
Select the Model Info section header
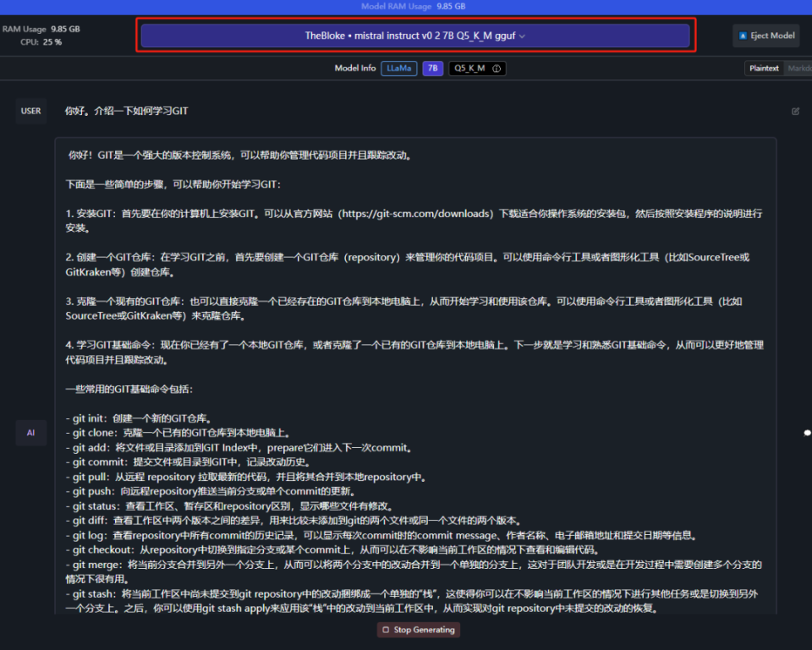tap(354, 68)
